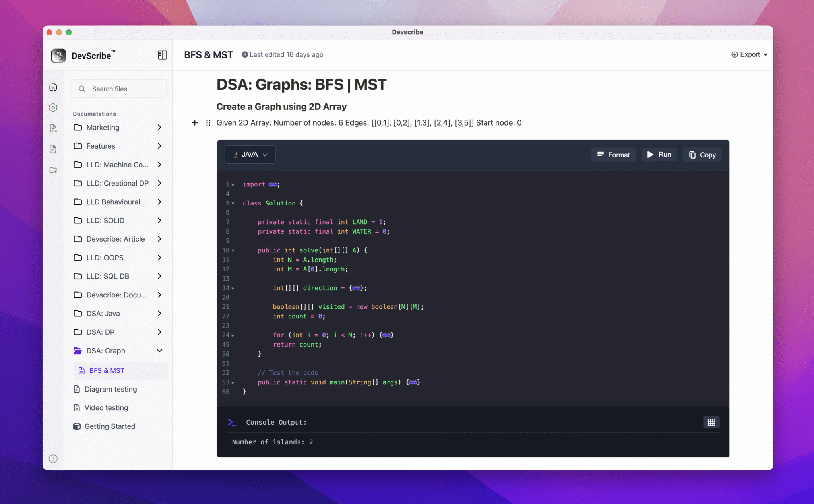The height and width of the screenshot is (504, 814).
Task: Fold solve method at line 10
Action: click(233, 250)
